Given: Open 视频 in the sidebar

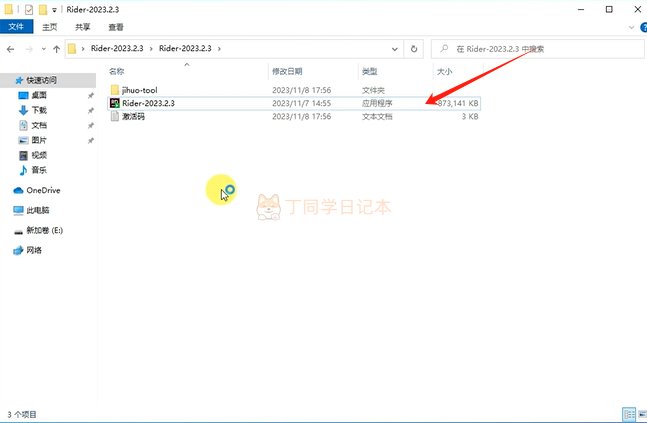Looking at the screenshot, I should 39,155.
